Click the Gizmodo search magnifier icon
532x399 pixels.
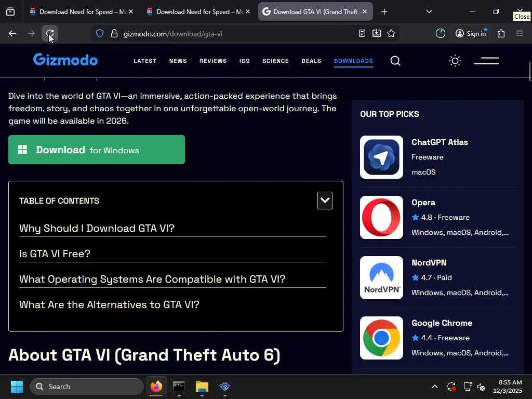[395, 61]
